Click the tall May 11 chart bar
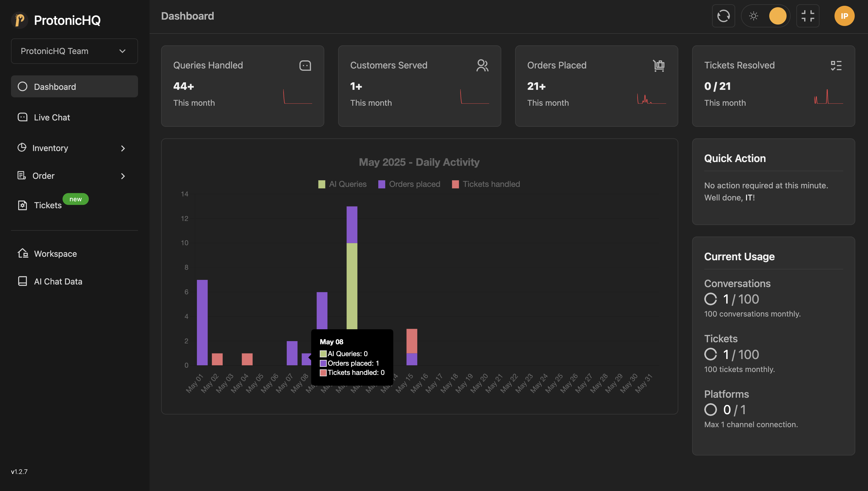The image size is (868, 491). point(352,276)
